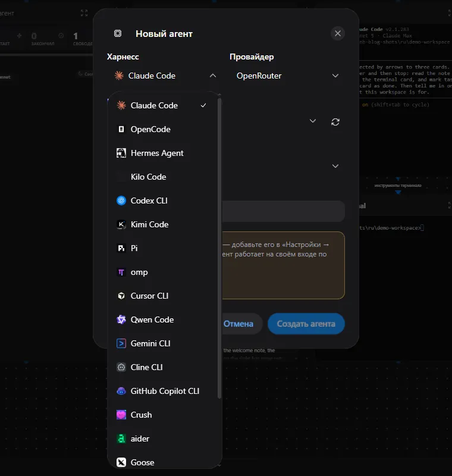The height and width of the screenshot is (476, 452).
Task: Click the Отмена button
Action: click(x=238, y=324)
